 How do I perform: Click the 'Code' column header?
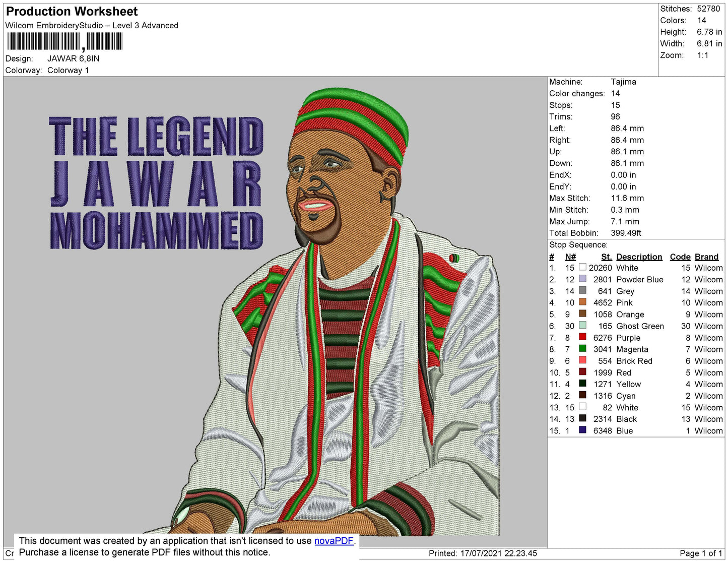pyautogui.click(x=680, y=257)
